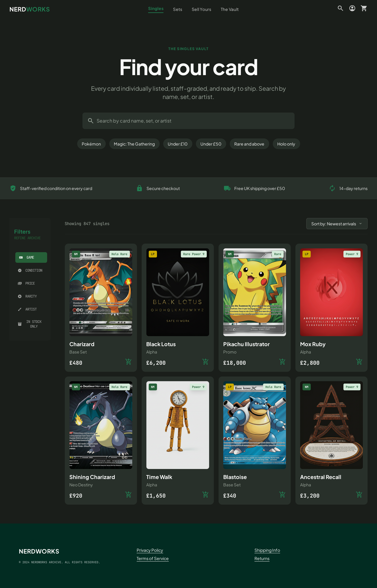Open the Privacy Policy footer link
Image resolution: width=377 pixels, height=588 pixels.
pos(150,550)
